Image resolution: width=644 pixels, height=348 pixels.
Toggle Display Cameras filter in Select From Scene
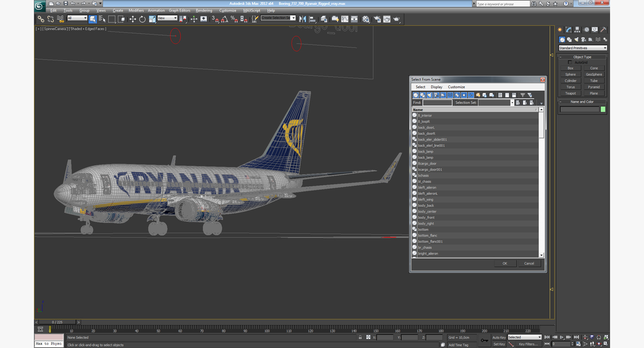pos(436,95)
